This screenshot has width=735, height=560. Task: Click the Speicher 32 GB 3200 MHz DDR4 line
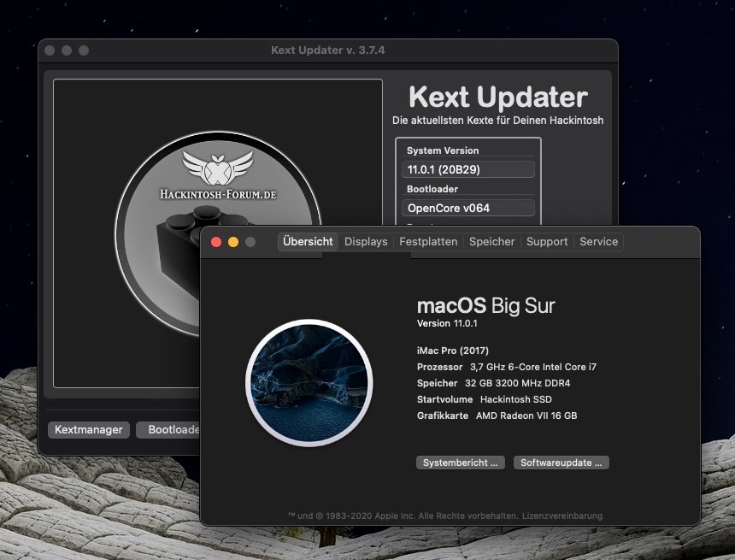click(494, 383)
